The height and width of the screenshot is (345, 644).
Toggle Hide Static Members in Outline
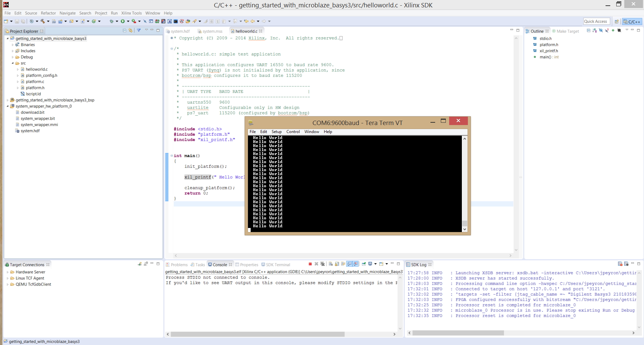point(607,30)
